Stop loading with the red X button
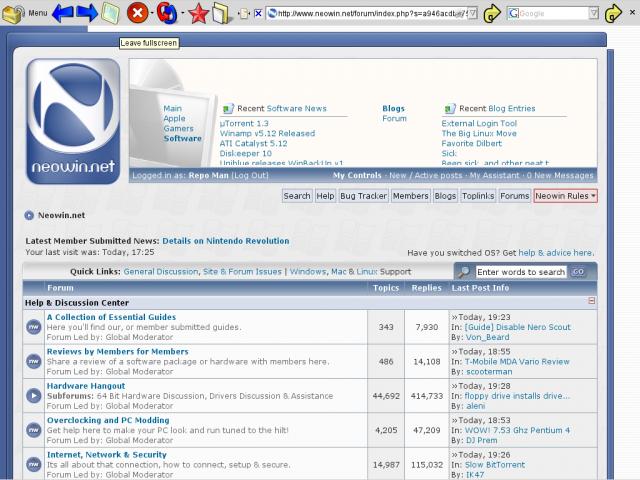Image resolution: width=640 pixels, height=480 pixels. pos(137,13)
